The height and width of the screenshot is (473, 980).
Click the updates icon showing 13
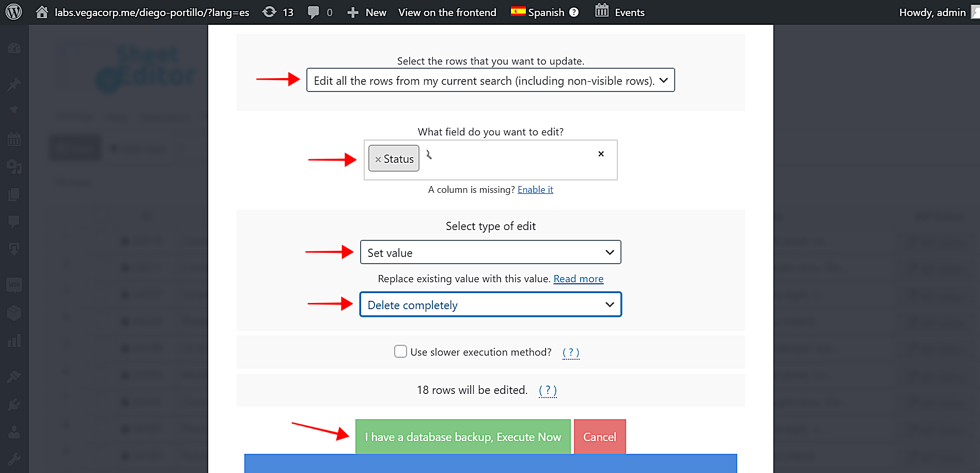pos(270,12)
